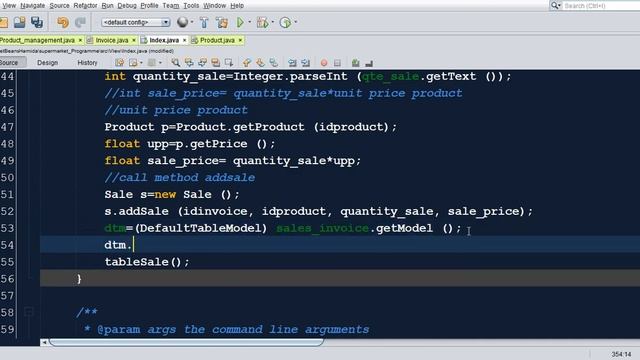Open the Help menu

237,6
